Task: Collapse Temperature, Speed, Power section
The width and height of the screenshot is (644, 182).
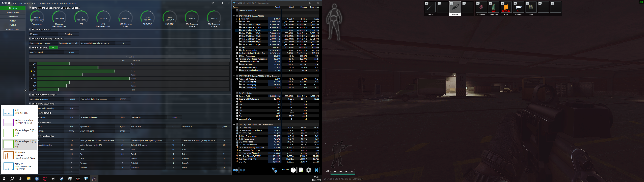Action: 30,8
